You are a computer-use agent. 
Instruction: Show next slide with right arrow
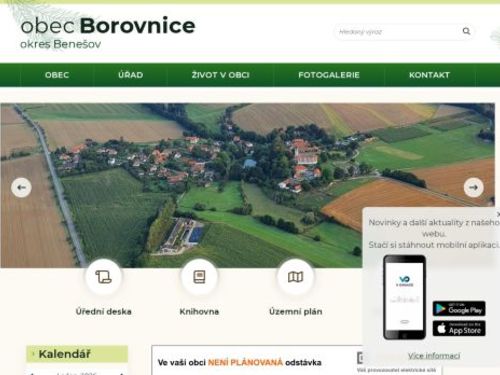(x=473, y=187)
